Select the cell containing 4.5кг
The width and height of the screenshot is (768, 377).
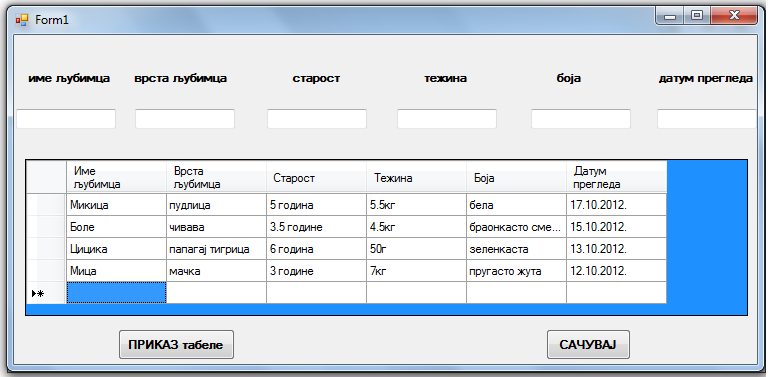pyautogui.click(x=416, y=227)
